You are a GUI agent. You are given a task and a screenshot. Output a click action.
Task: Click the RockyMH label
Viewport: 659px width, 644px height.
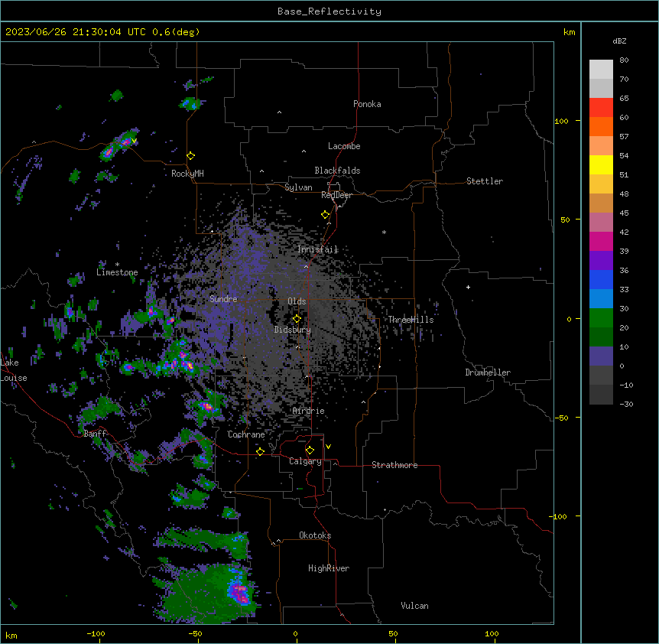coord(187,174)
